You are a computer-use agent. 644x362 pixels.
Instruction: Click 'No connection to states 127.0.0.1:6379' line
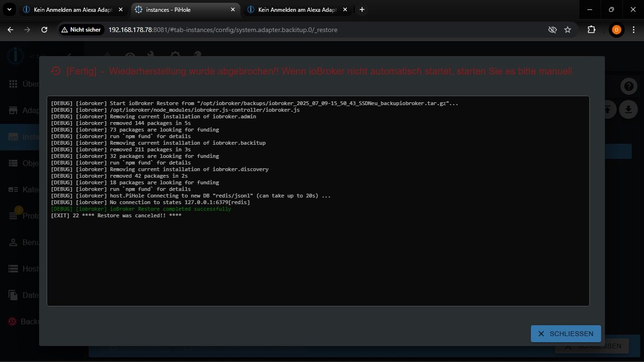[150, 202]
